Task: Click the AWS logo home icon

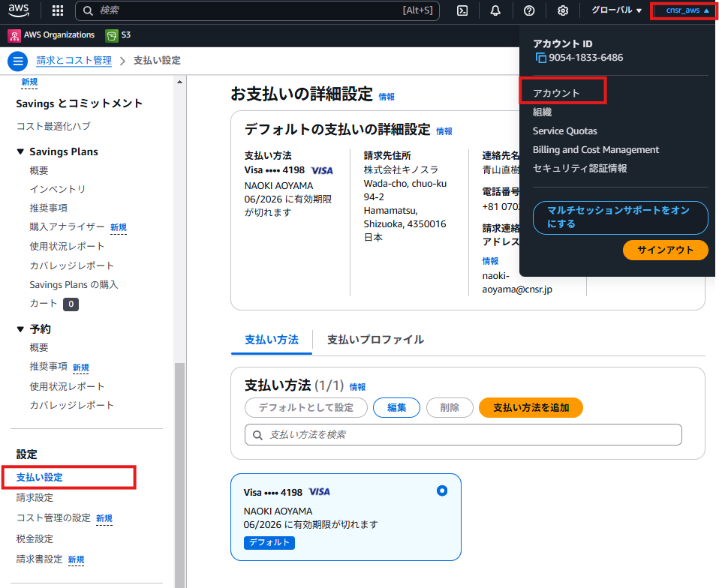Action: click(18, 10)
